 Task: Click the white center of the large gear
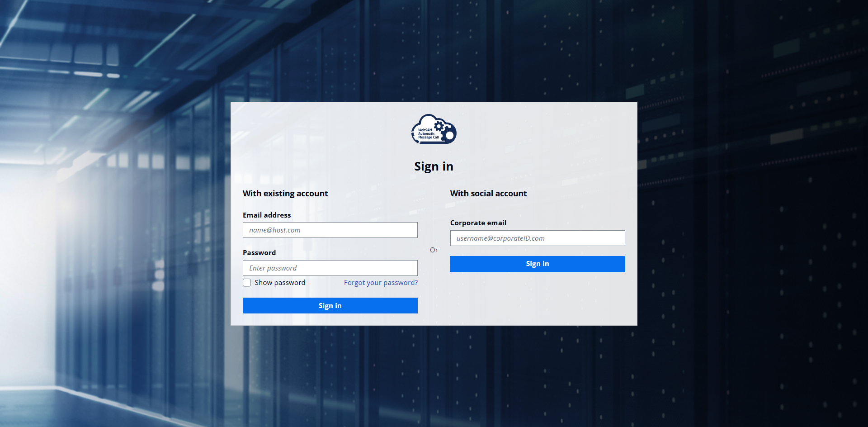[449, 135]
